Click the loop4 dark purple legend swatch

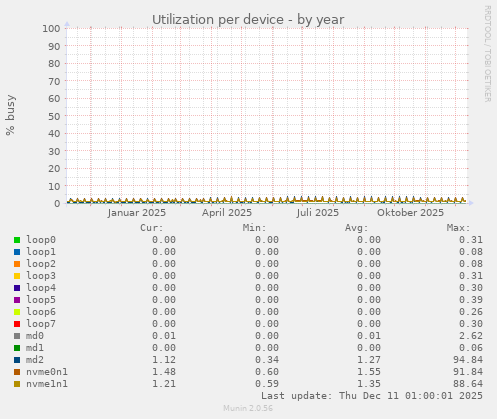click(17, 288)
